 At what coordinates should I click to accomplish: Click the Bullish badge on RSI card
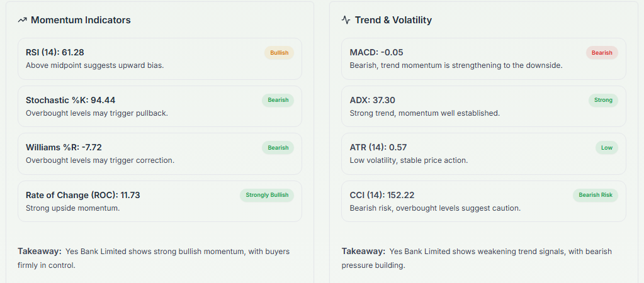tap(279, 53)
